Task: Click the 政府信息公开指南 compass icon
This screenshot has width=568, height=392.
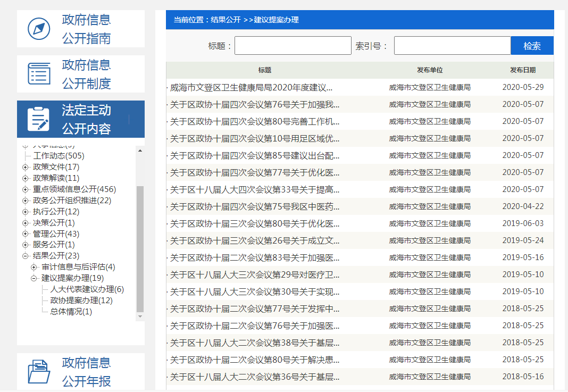Action: 37,28
